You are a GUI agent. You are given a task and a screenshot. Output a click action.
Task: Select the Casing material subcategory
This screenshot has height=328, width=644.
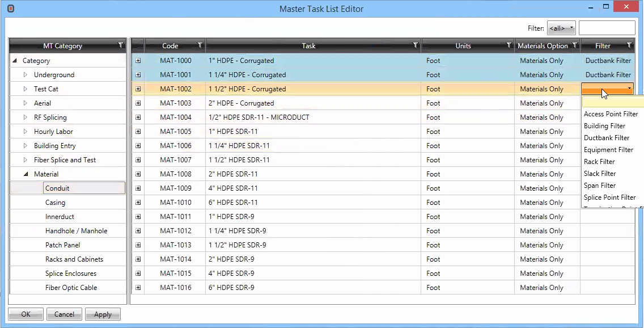pos(56,202)
